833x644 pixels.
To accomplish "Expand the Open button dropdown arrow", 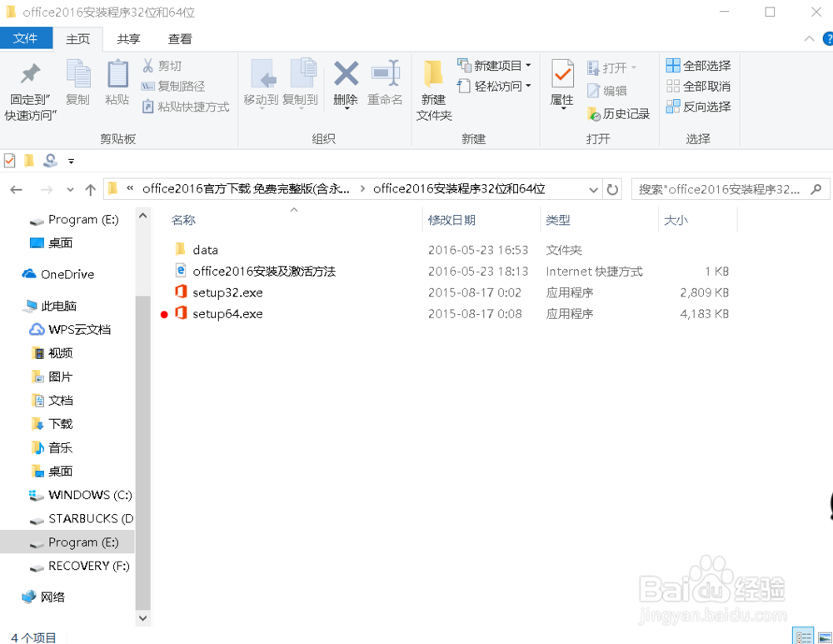I will point(633,67).
